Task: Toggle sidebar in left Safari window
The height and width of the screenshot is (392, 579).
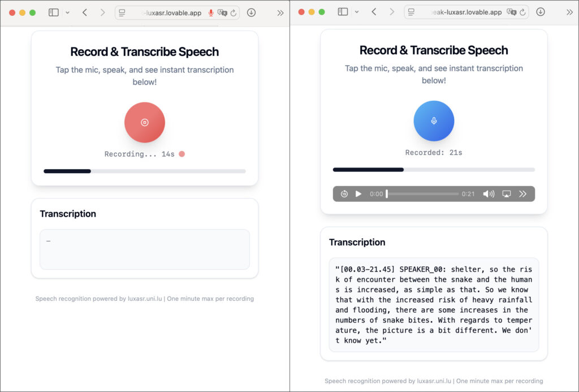Action: click(54, 12)
